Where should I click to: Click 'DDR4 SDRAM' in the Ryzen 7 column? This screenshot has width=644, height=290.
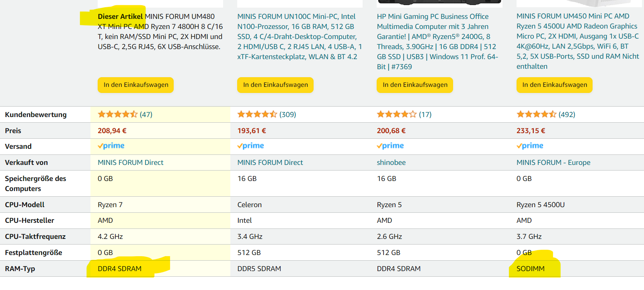(x=119, y=269)
